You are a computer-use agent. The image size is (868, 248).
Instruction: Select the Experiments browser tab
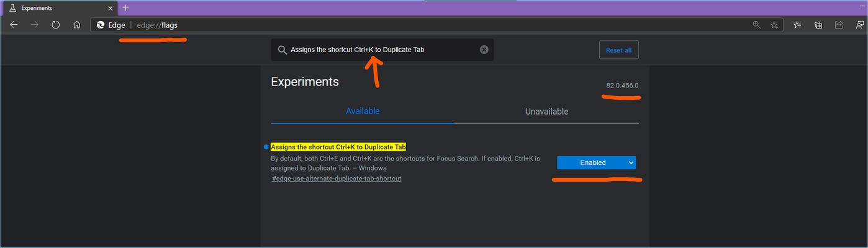click(60, 9)
